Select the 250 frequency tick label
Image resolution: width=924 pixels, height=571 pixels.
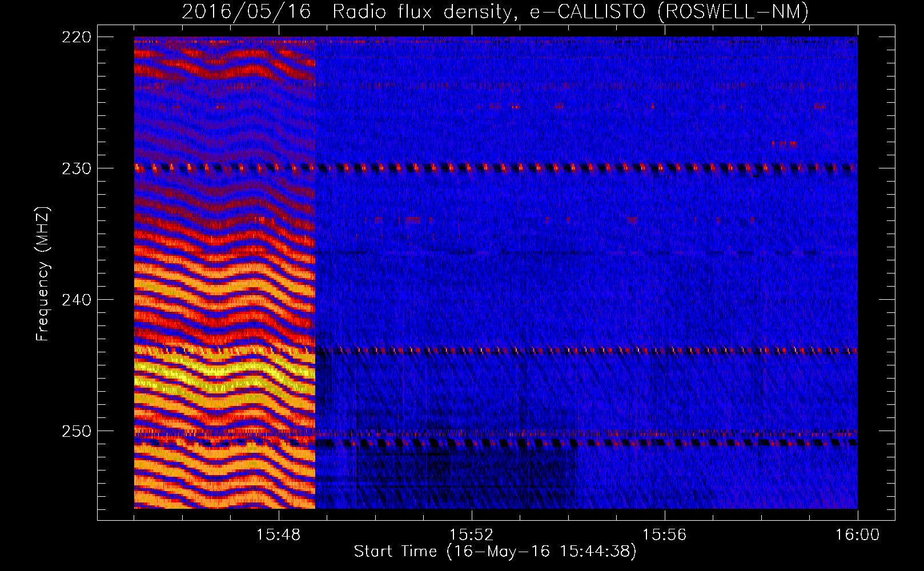76,431
